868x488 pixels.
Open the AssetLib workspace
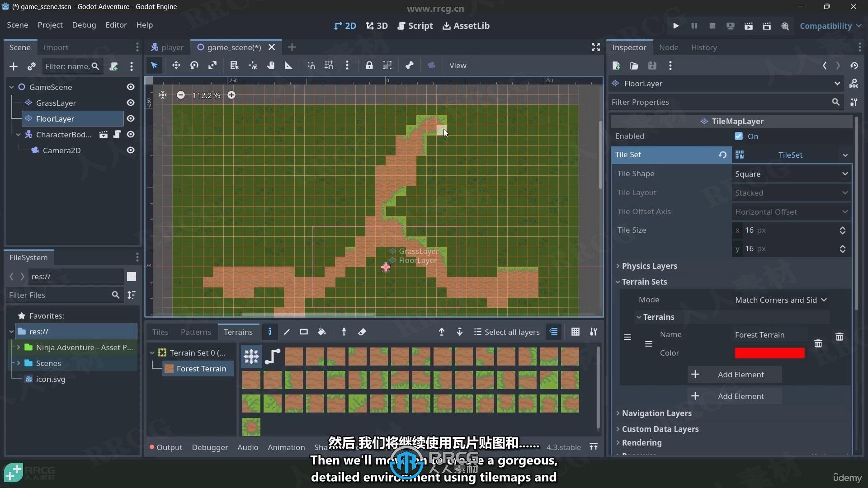pos(466,26)
